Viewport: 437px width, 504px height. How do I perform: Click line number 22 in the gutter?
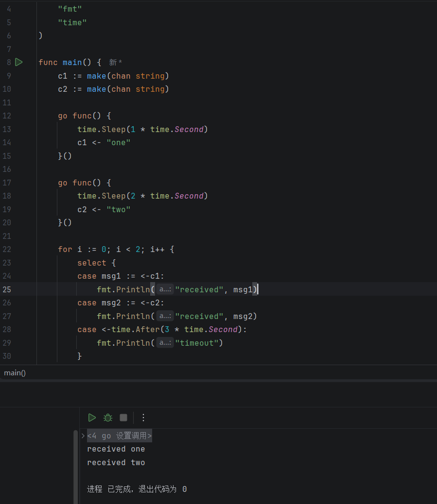coord(7,250)
